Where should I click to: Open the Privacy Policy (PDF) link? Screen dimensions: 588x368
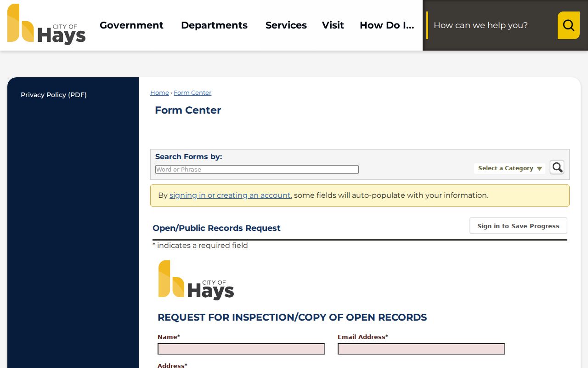(54, 95)
